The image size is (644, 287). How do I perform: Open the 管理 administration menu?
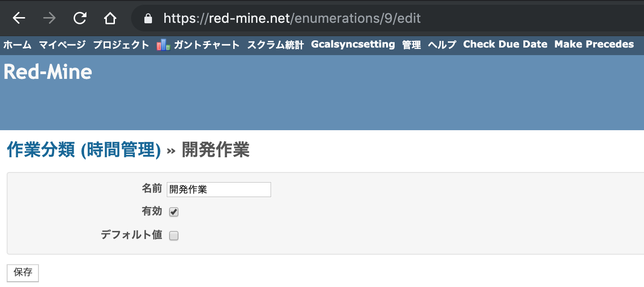point(411,45)
